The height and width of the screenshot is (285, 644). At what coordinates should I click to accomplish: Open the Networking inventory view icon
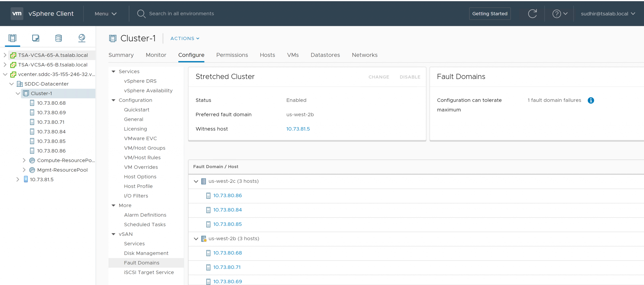click(82, 38)
